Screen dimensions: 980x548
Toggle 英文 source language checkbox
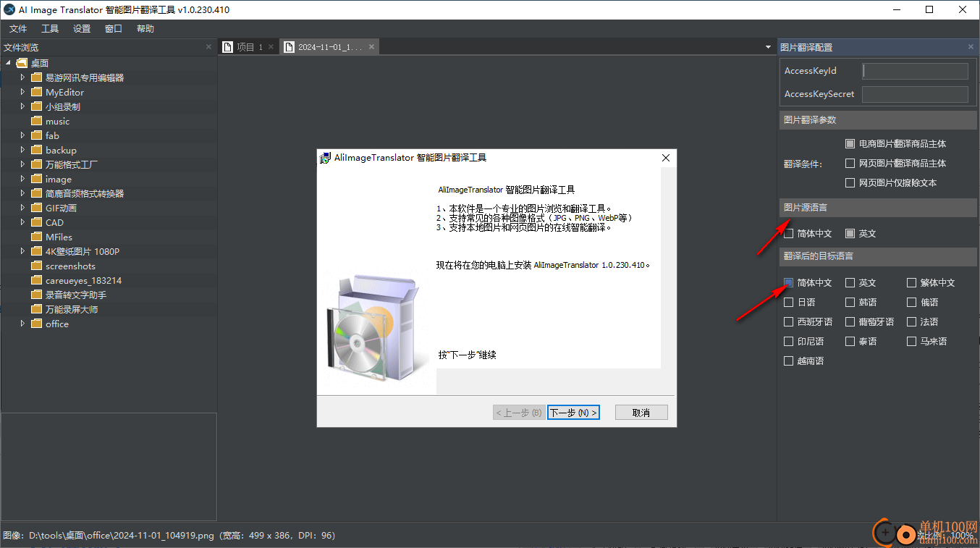[x=850, y=234]
